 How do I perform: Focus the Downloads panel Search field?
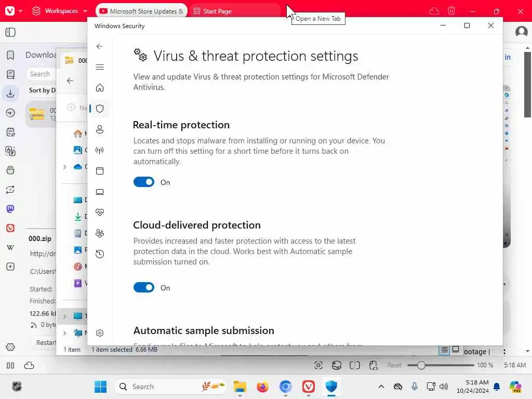pyautogui.click(x=42, y=74)
